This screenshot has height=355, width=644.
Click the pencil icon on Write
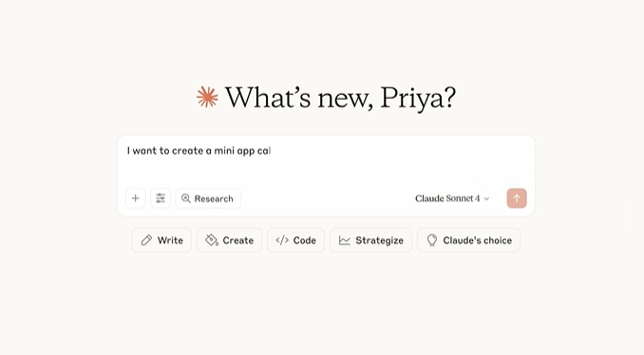click(x=146, y=240)
